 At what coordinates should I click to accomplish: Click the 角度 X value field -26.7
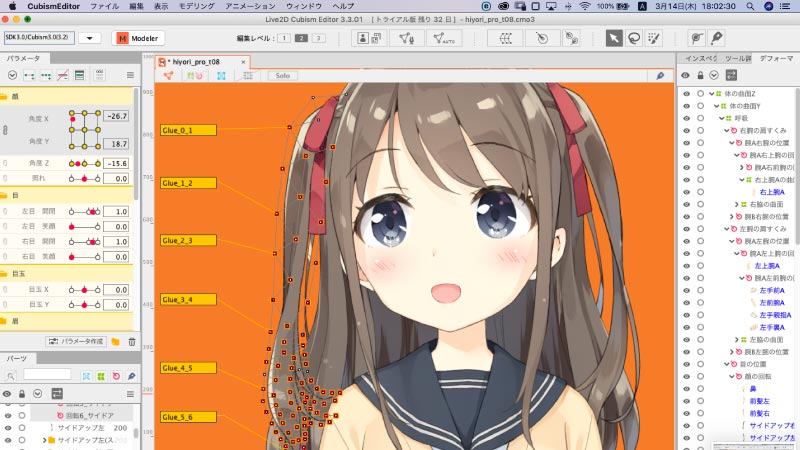[x=116, y=116]
